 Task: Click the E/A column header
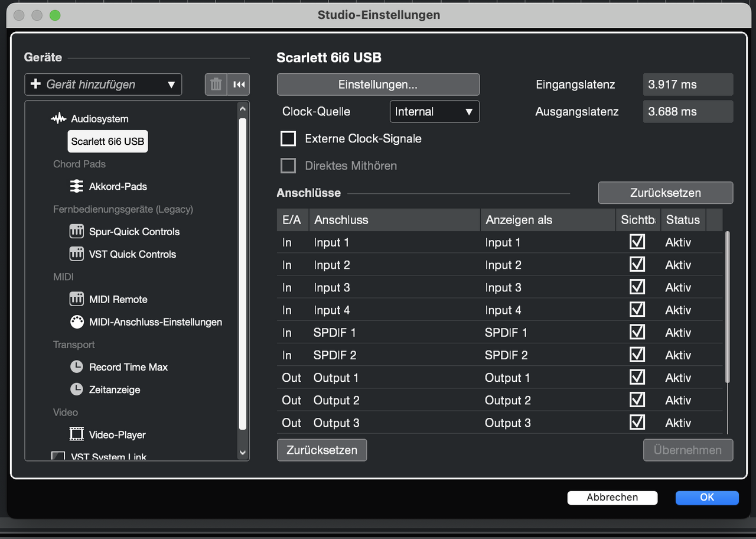(x=292, y=220)
